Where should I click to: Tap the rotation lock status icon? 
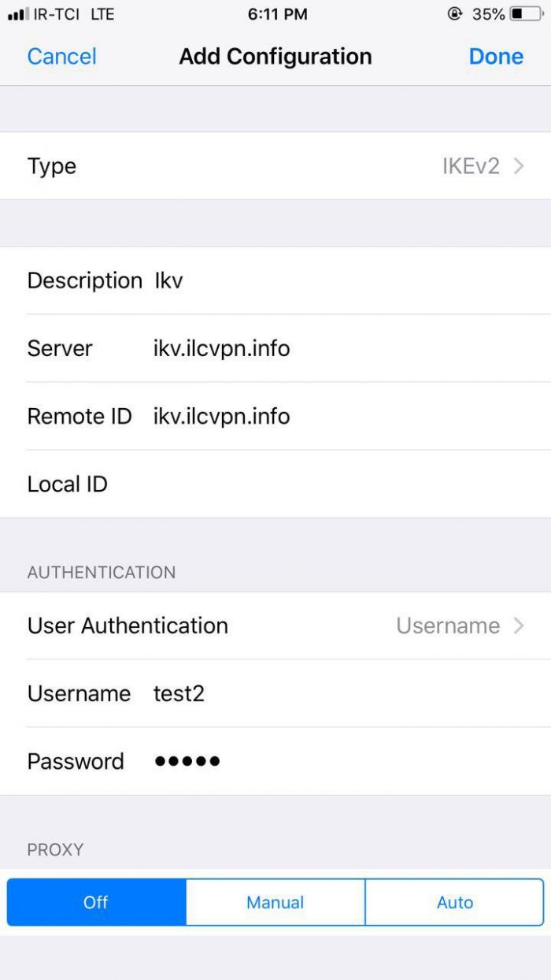point(454,13)
